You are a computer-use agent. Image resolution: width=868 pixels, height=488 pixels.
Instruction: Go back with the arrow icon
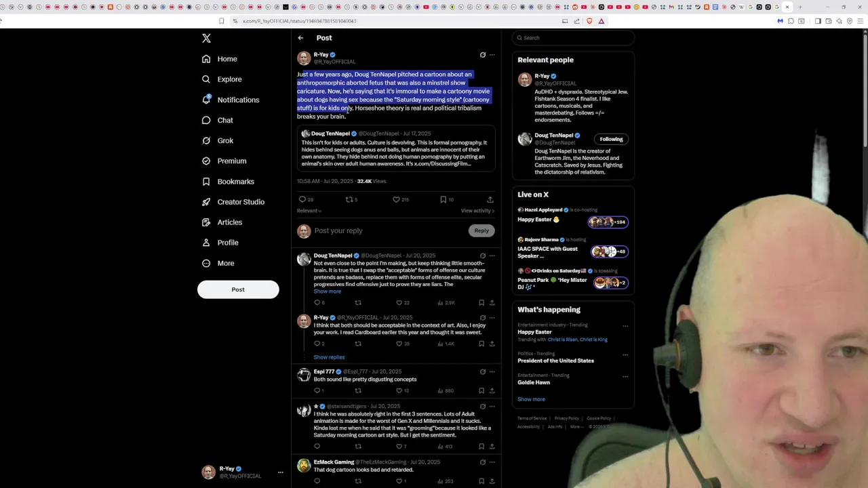[x=300, y=38]
